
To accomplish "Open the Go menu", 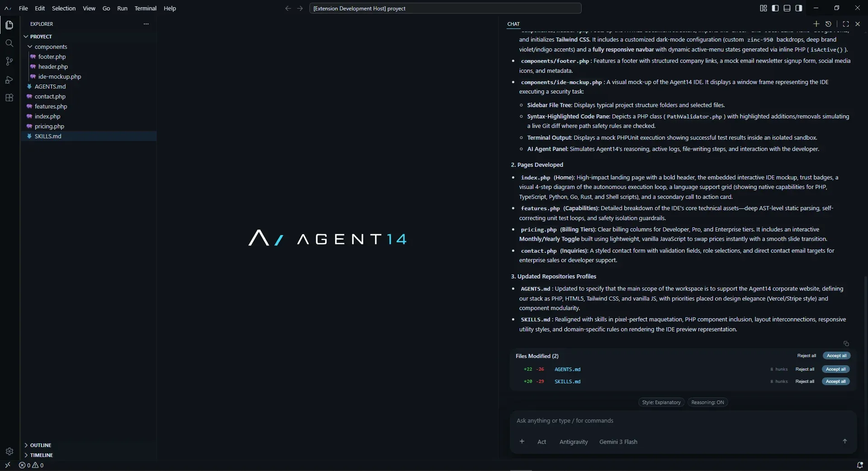I will tap(106, 8).
